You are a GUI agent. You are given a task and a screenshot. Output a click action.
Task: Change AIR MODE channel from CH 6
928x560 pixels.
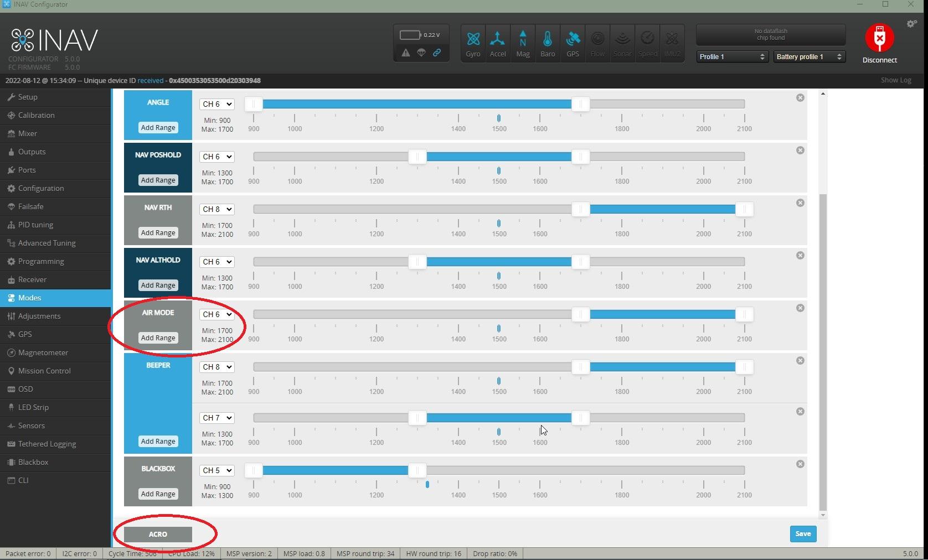(217, 314)
